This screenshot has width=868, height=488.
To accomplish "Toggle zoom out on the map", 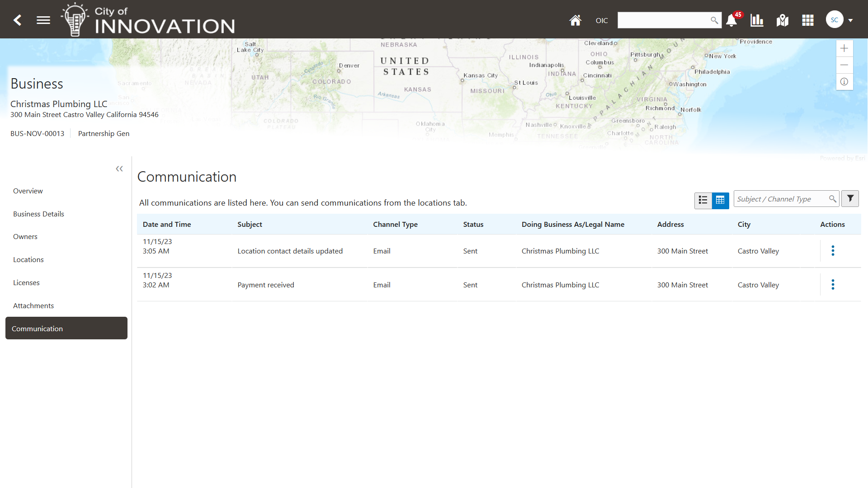I will pyautogui.click(x=844, y=65).
